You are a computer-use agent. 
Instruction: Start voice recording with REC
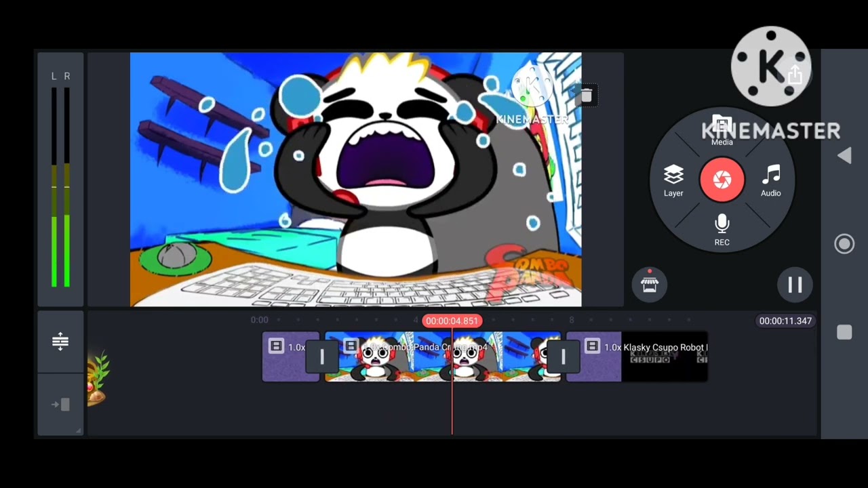coord(722,230)
